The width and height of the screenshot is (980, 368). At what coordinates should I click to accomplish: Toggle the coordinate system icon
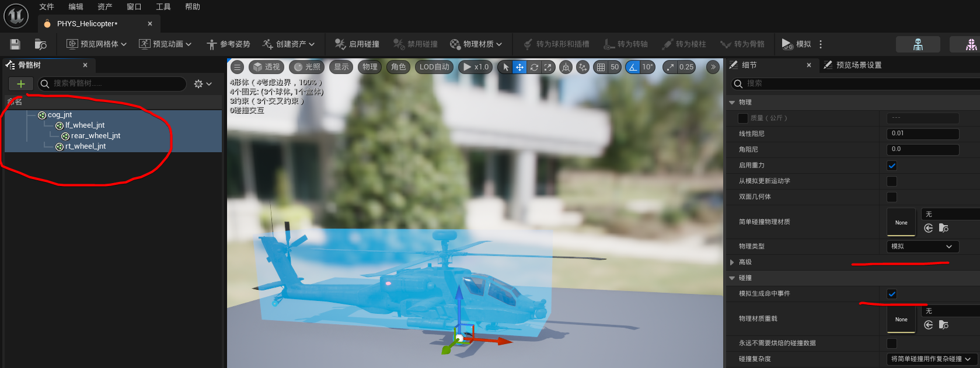(566, 67)
